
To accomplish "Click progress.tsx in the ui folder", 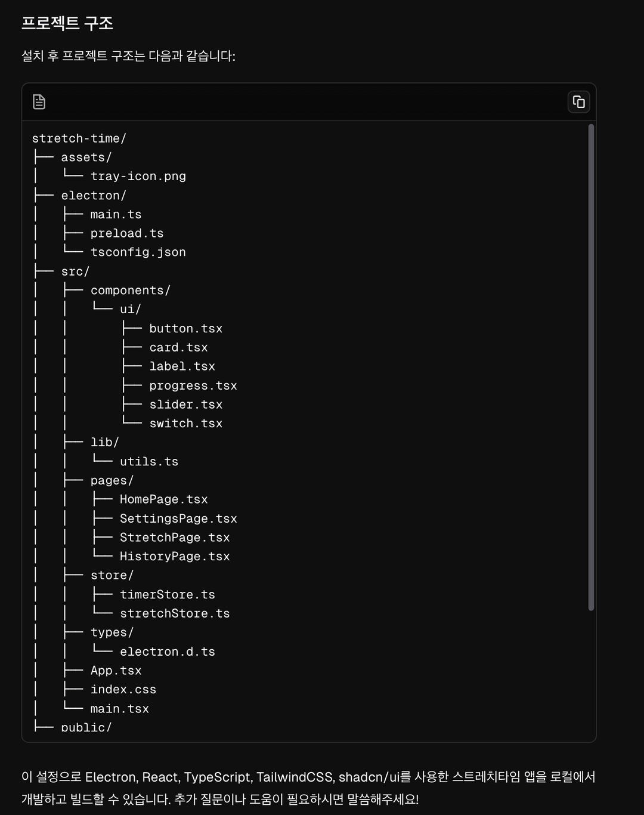I will click(193, 386).
